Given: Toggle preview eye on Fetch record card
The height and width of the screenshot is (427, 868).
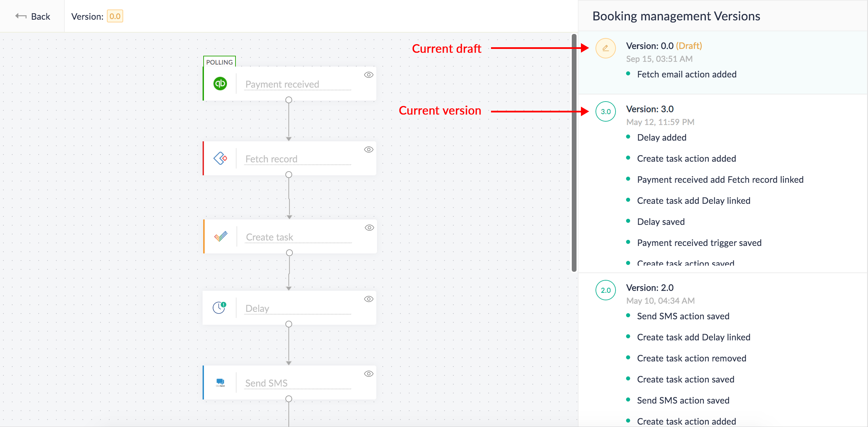Looking at the screenshot, I should [x=369, y=149].
